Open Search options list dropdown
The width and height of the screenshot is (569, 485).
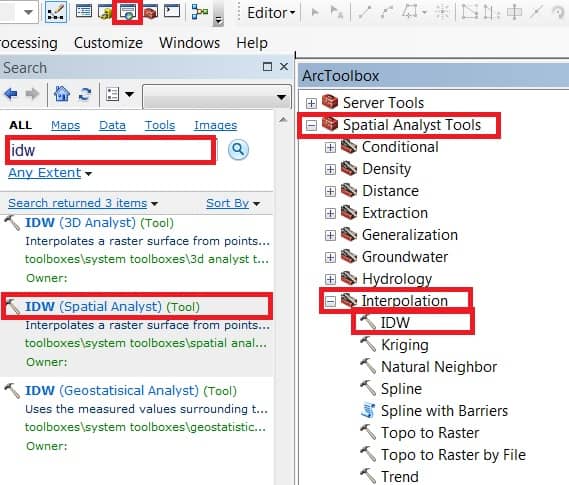(x=119, y=94)
